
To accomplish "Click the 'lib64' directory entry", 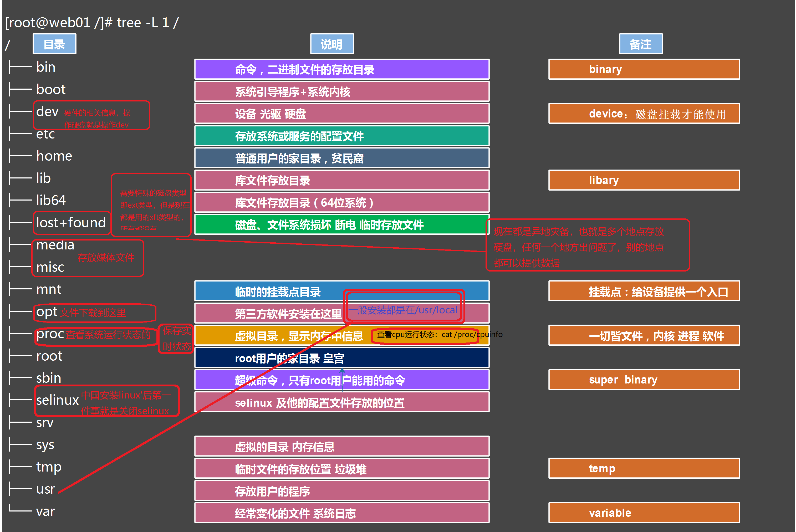I will [x=51, y=200].
